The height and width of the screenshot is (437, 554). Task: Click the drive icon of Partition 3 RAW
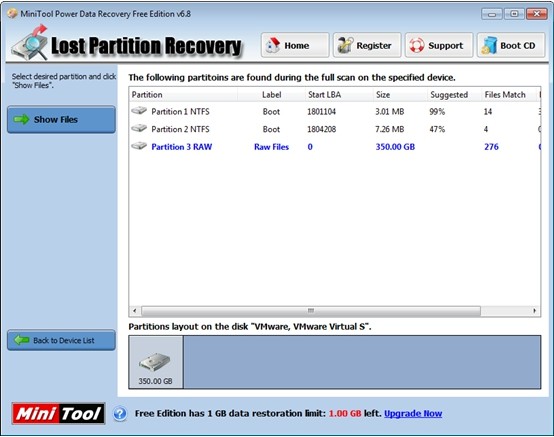click(139, 146)
